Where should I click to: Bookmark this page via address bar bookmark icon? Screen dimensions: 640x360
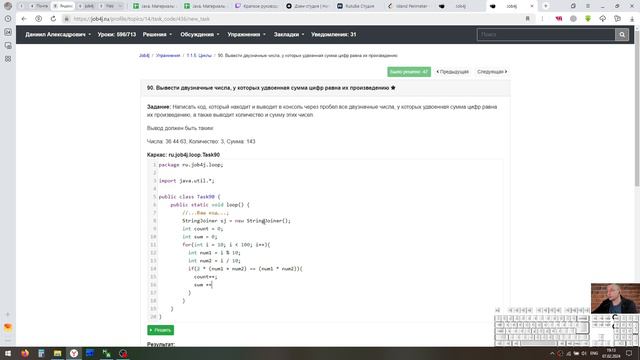[528, 19]
